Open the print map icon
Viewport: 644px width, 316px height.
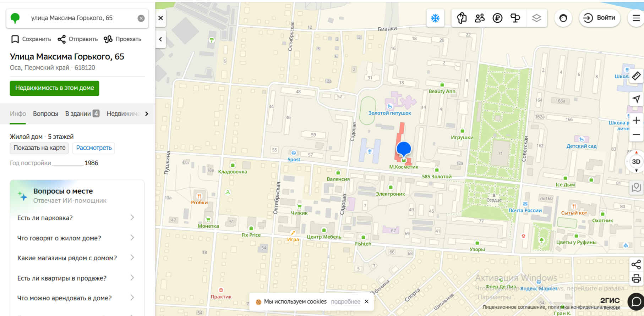[x=636, y=279]
